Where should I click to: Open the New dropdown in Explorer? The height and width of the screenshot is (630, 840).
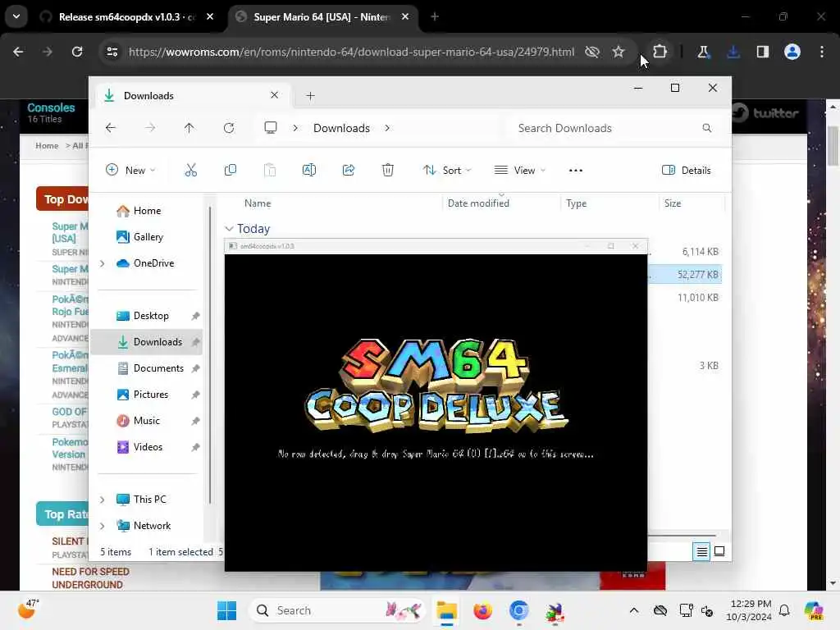[x=130, y=171]
